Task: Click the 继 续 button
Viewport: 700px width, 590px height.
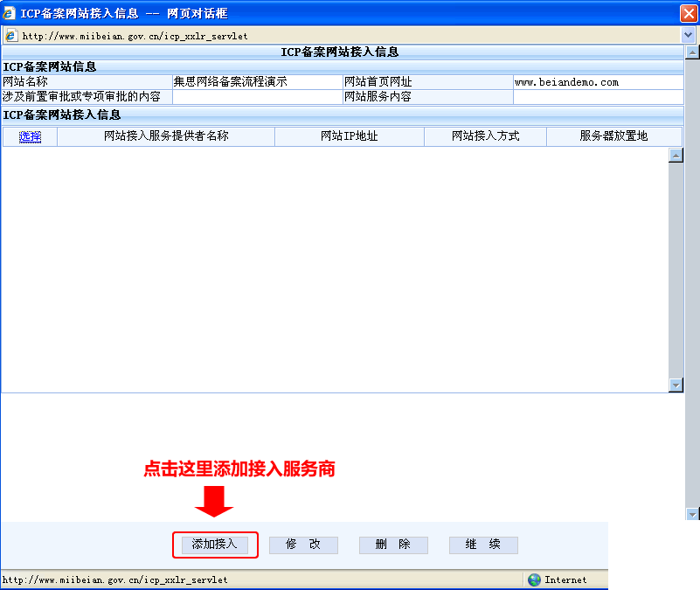Action: [x=483, y=545]
